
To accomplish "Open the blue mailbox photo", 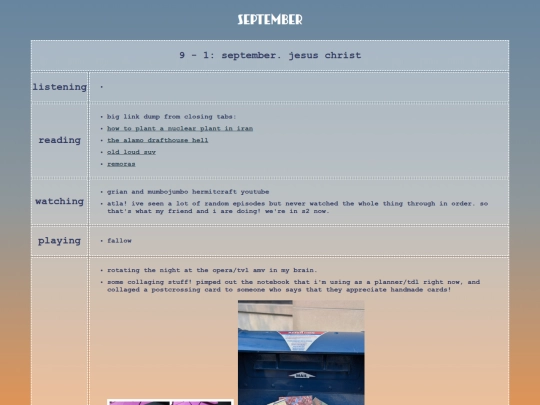I will [301, 352].
